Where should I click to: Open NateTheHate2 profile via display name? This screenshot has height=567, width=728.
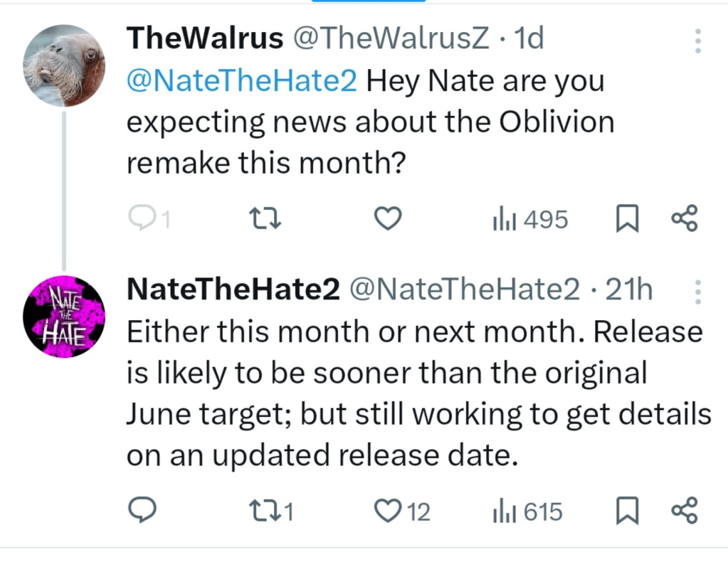[233, 290]
